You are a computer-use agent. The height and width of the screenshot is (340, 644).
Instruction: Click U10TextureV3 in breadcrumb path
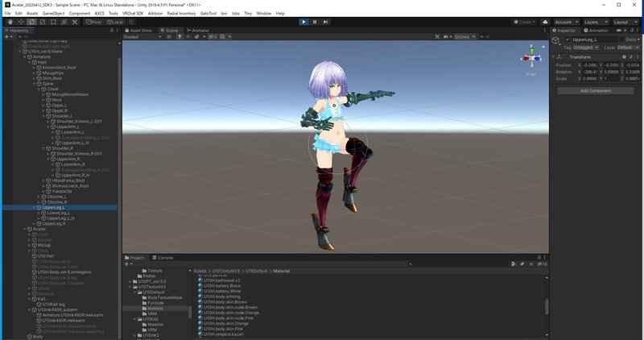tap(226, 271)
